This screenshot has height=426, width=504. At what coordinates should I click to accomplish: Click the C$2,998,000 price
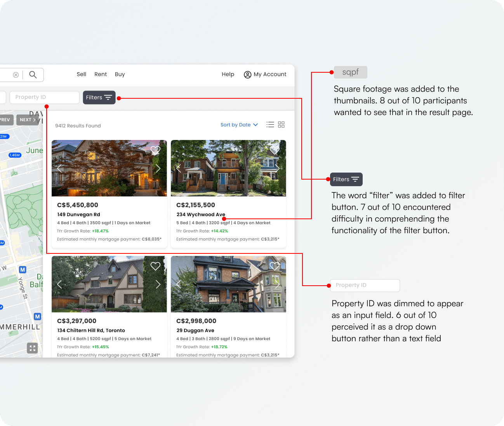196,321
